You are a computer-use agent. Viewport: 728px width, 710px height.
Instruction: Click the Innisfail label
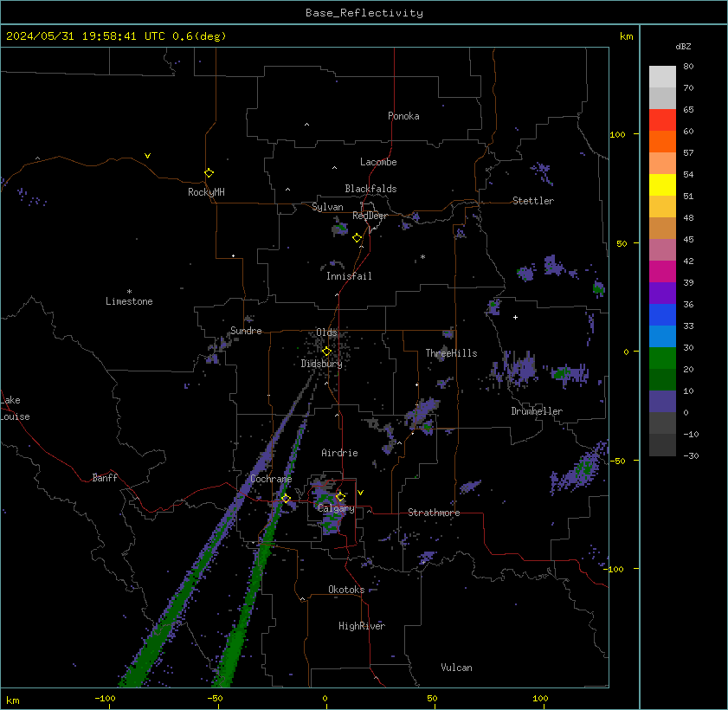tap(349, 276)
